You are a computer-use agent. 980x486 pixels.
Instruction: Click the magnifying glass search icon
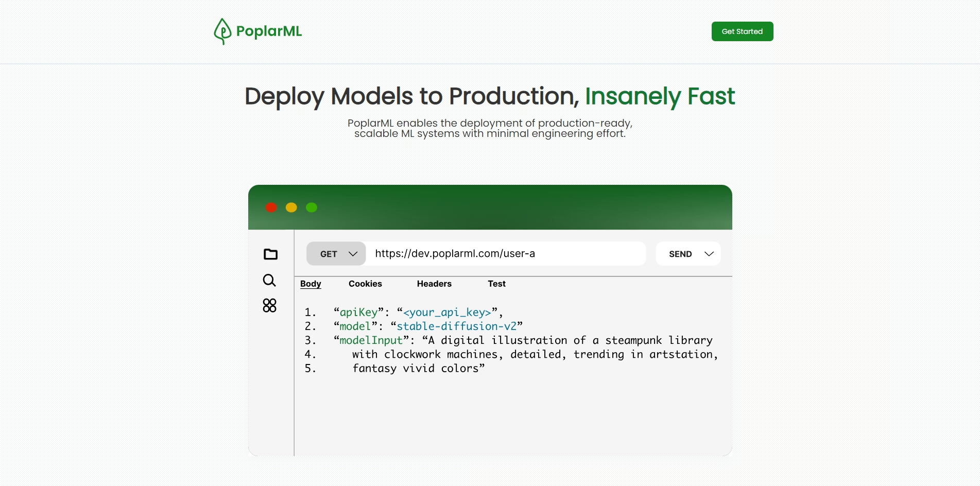269,280
